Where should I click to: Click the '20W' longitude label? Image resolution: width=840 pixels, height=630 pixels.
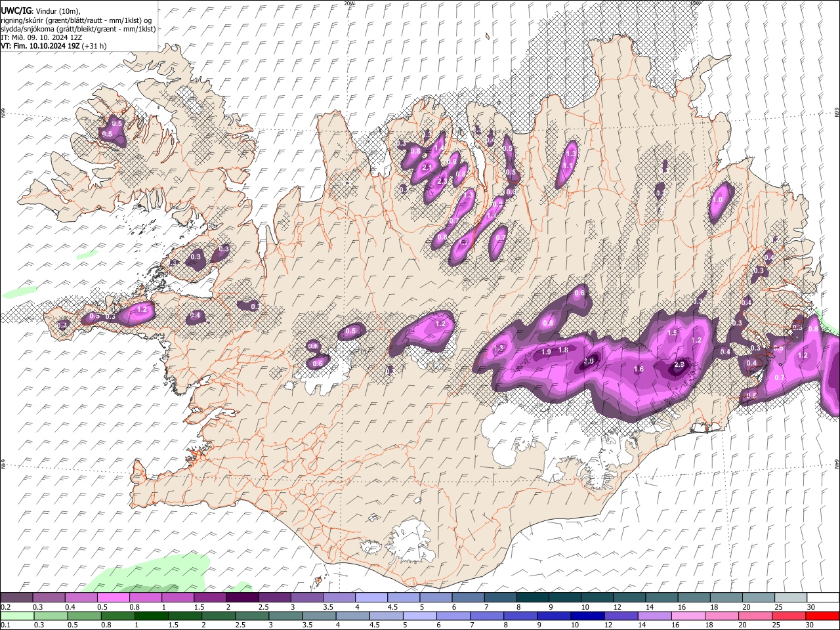(349, 3)
